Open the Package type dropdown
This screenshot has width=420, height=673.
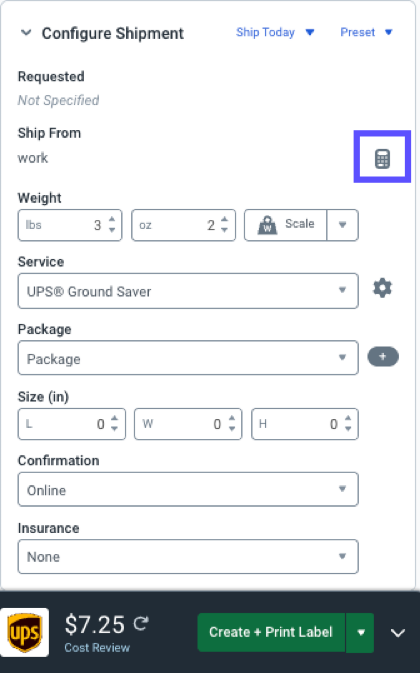(x=188, y=358)
